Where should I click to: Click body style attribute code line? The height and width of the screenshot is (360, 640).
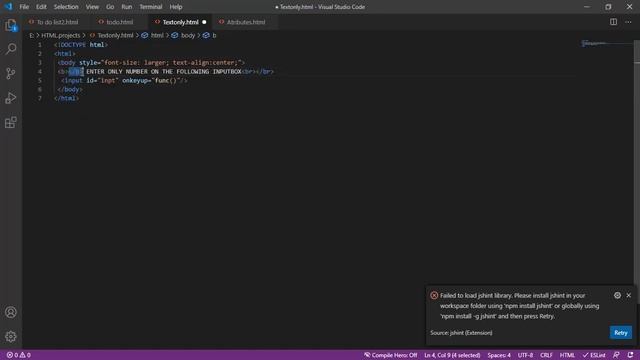(x=151, y=62)
